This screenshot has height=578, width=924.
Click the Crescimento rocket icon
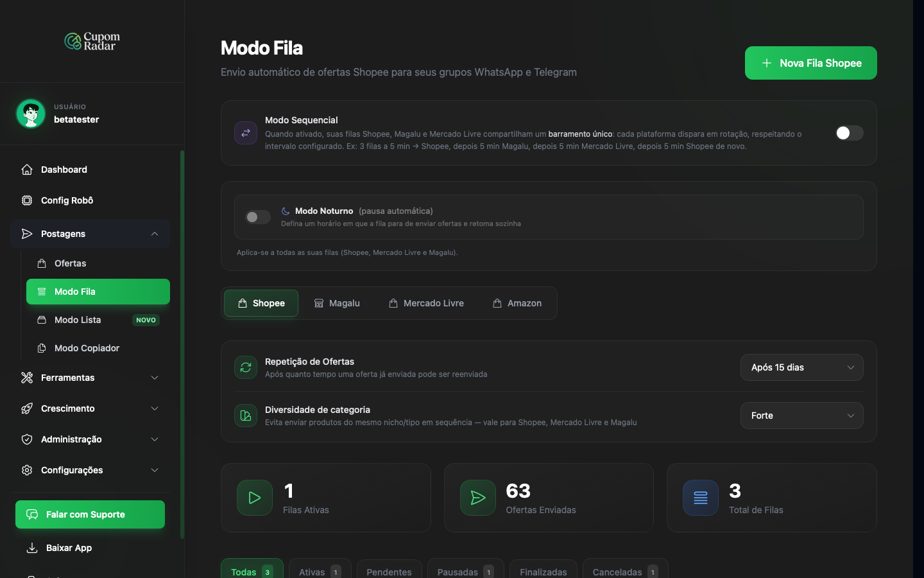click(x=27, y=408)
